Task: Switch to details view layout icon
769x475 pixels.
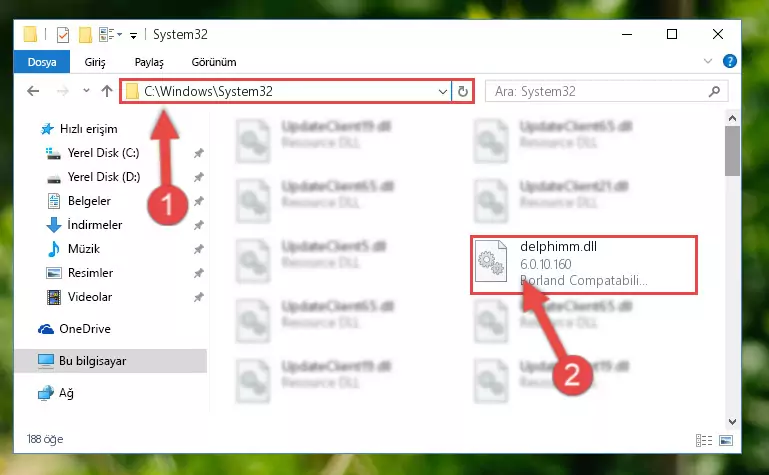Action: [x=704, y=440]
